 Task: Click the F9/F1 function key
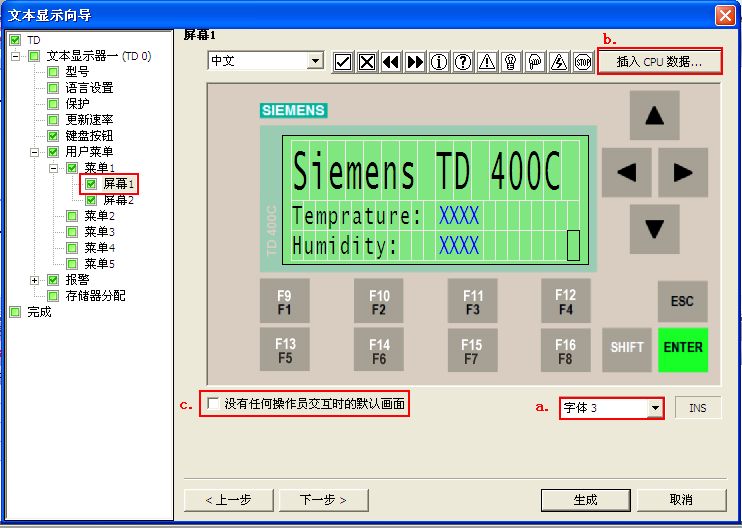point(284,301)
